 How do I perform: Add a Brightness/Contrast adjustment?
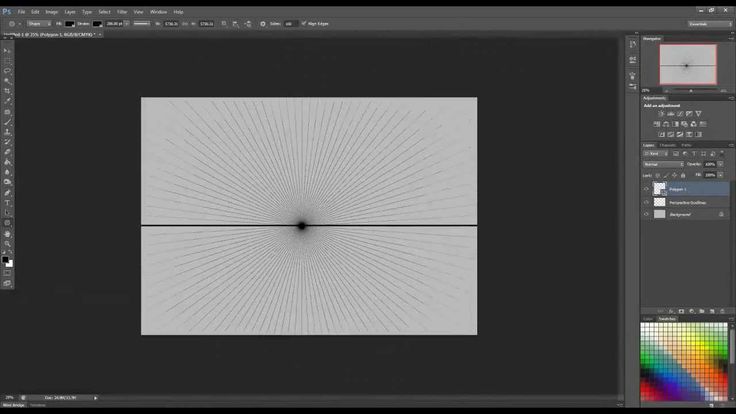pos(661,114)
